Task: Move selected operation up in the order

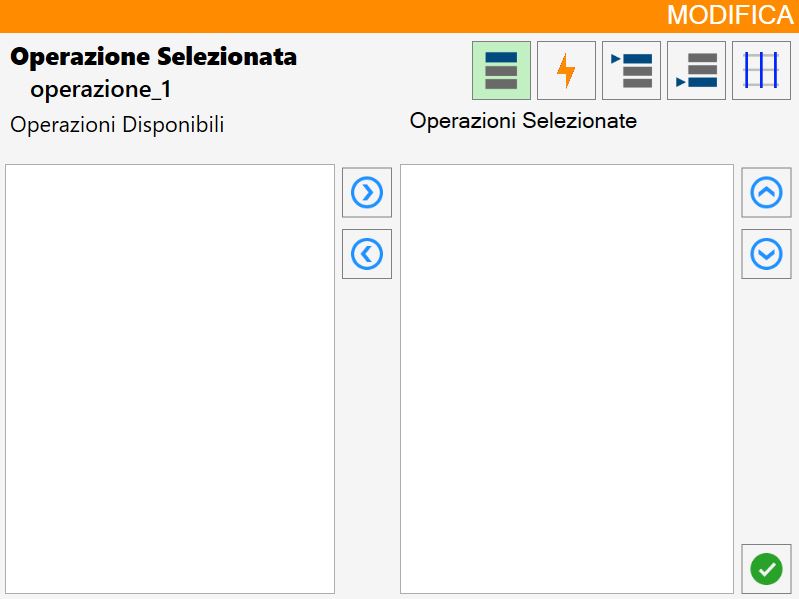Action: click(766, 193)
